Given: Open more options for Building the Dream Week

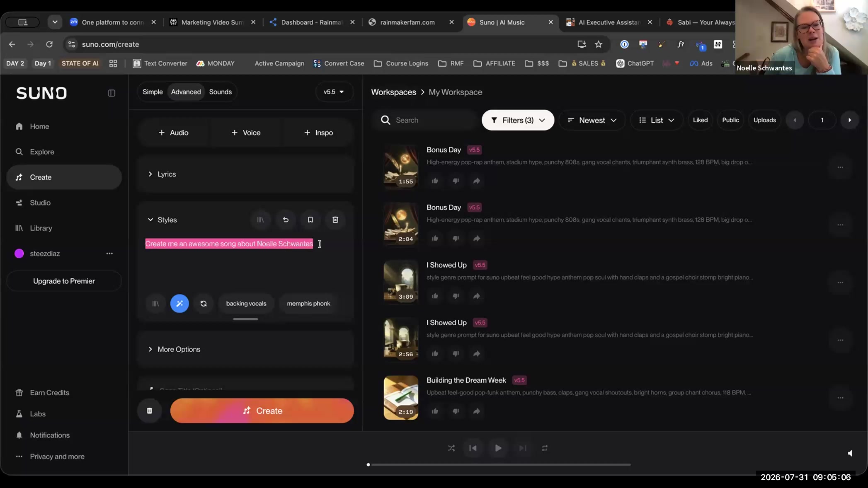Looking at the screenshot, I should 840,398.
